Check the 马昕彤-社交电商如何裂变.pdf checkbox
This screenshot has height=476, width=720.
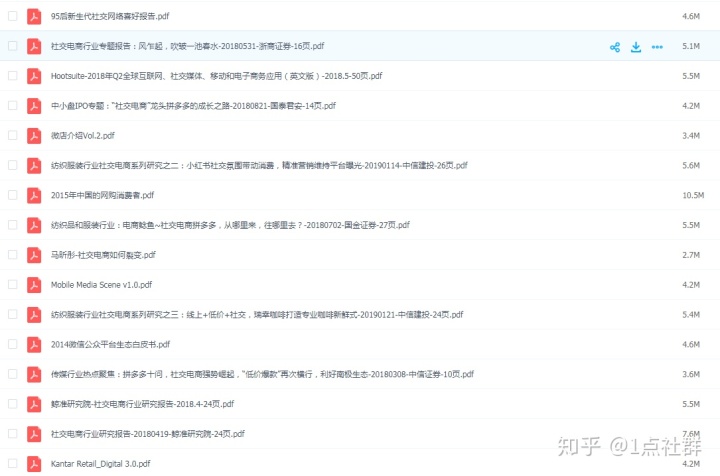[12, 255]
